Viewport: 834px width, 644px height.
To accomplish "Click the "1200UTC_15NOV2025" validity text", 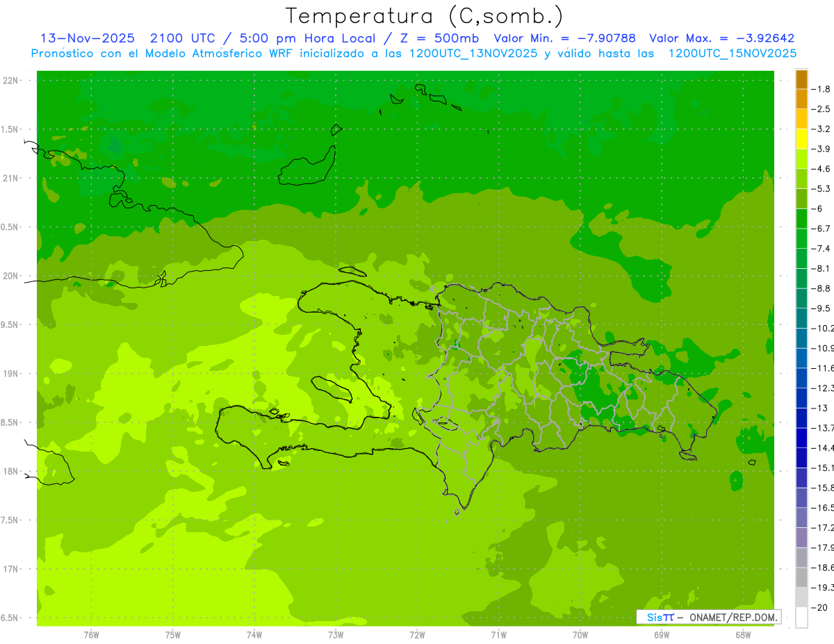I will 732,53.
